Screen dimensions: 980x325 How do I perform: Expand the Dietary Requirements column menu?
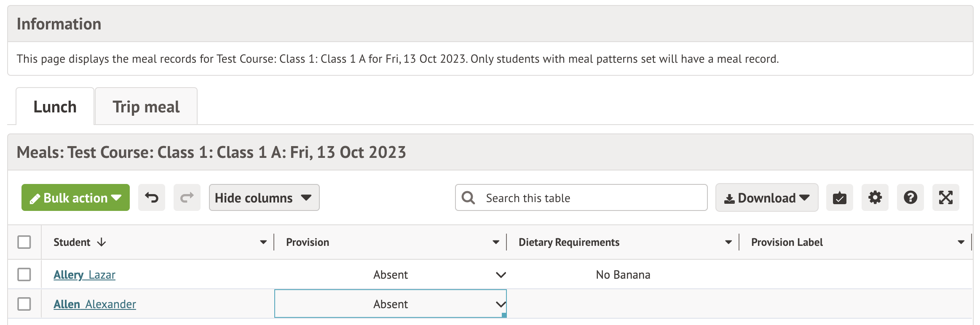point(728,242)
